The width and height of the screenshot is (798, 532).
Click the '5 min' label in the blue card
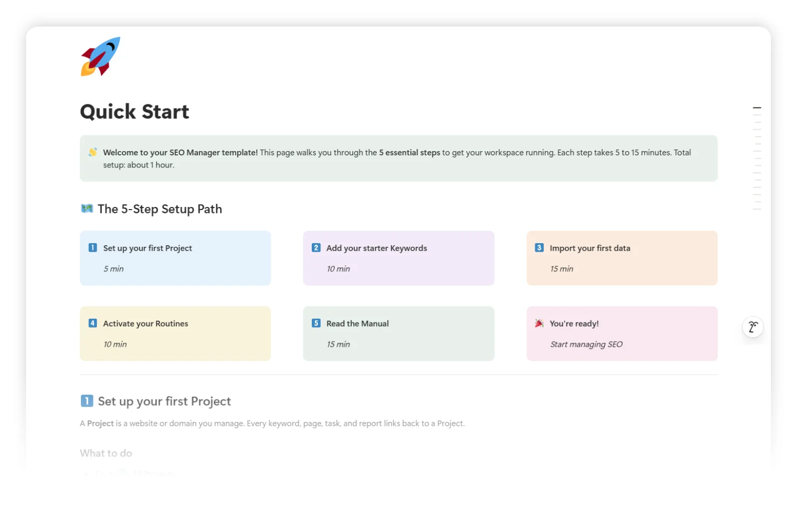(113, 269)
